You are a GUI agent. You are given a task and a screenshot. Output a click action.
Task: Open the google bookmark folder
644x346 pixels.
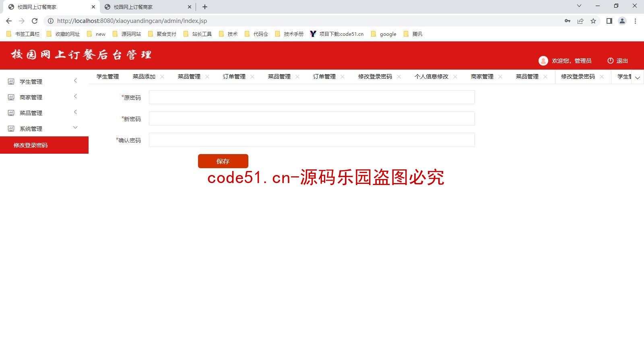384,34
